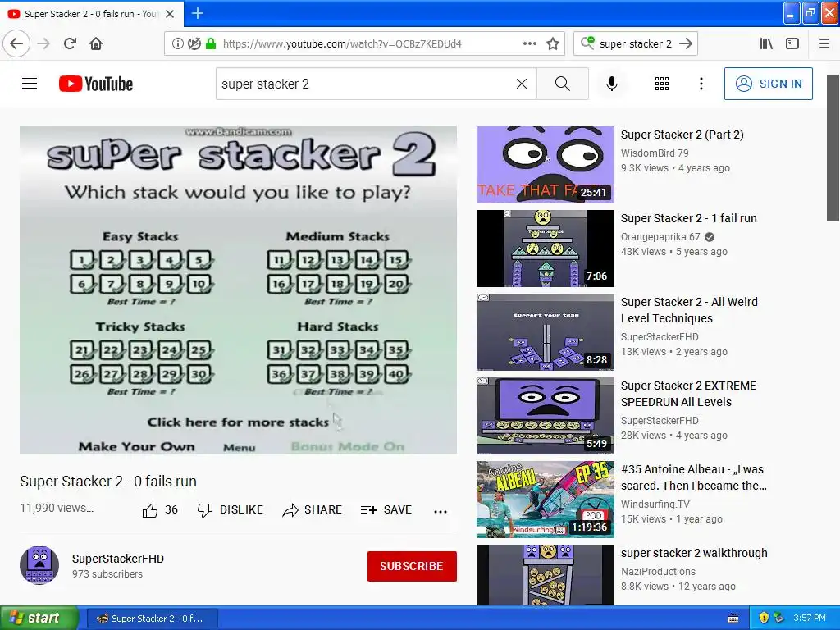Open title super stacker 2 walkthrough

694,553
